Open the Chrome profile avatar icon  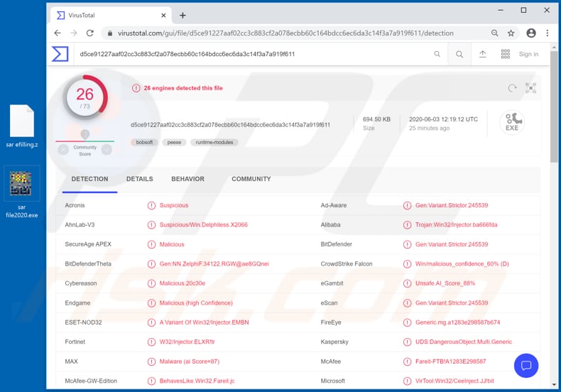(x=531, y=33)
